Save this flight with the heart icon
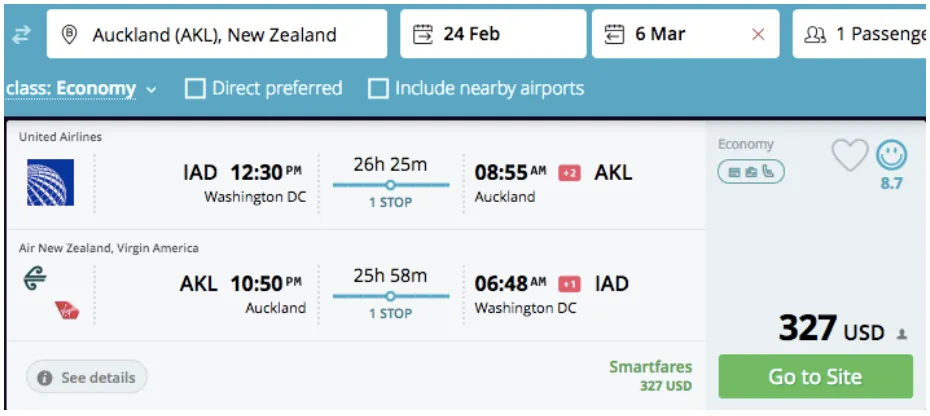Viewport: 930px width, 416px height. point(850,155)
